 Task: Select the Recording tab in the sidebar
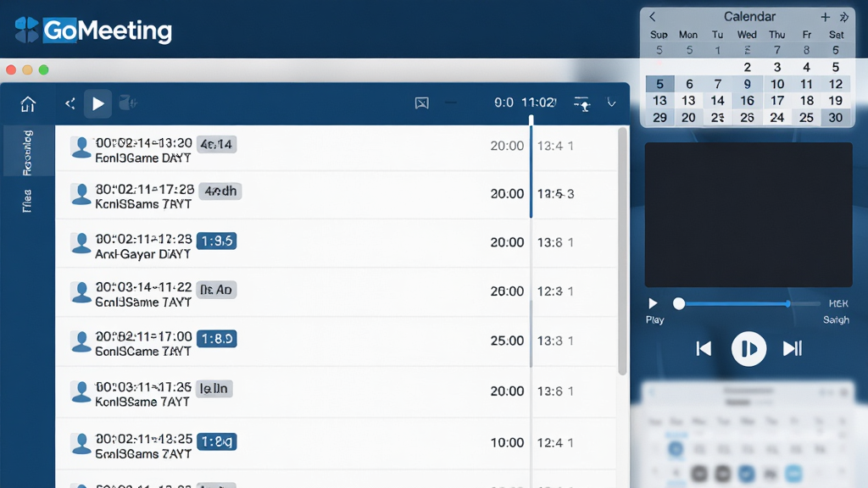pyautogui.click(x=28, y=152)
